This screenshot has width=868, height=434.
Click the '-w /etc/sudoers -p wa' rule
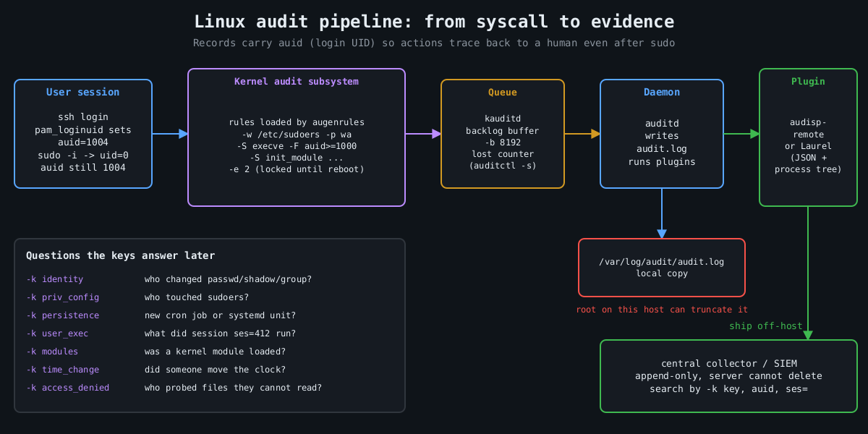click(x=297, y=135)
